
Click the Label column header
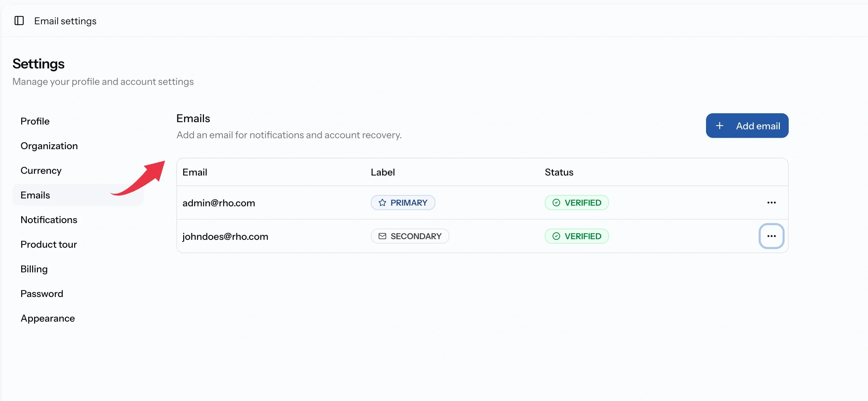pyautogui.click(x=383, y=172)
